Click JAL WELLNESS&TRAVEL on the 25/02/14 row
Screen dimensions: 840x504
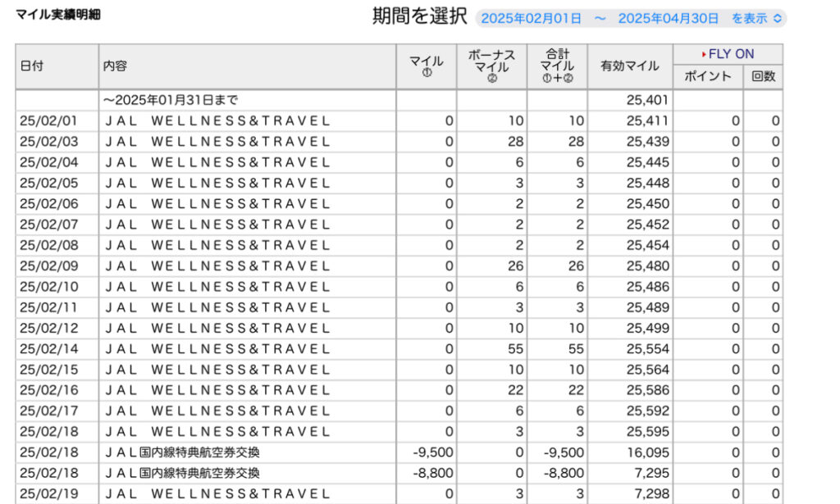(217, 349)
